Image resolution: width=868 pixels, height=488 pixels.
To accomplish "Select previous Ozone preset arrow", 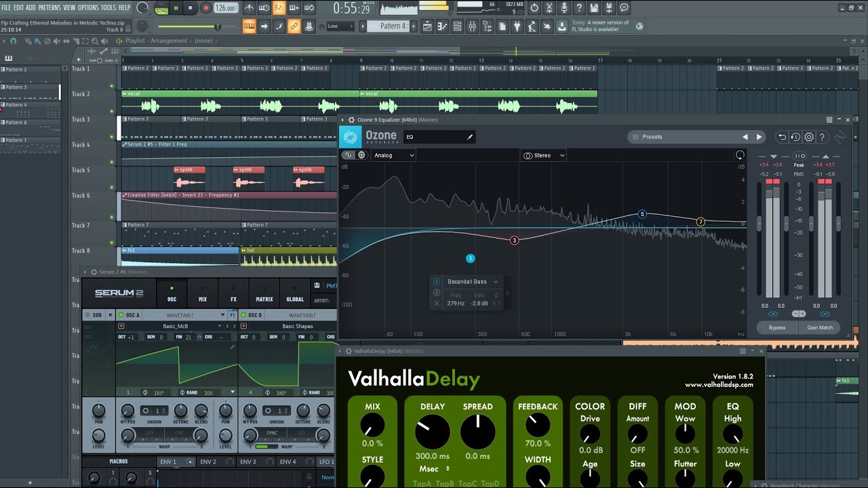I will pyautogui.click(x=745, y=137).
